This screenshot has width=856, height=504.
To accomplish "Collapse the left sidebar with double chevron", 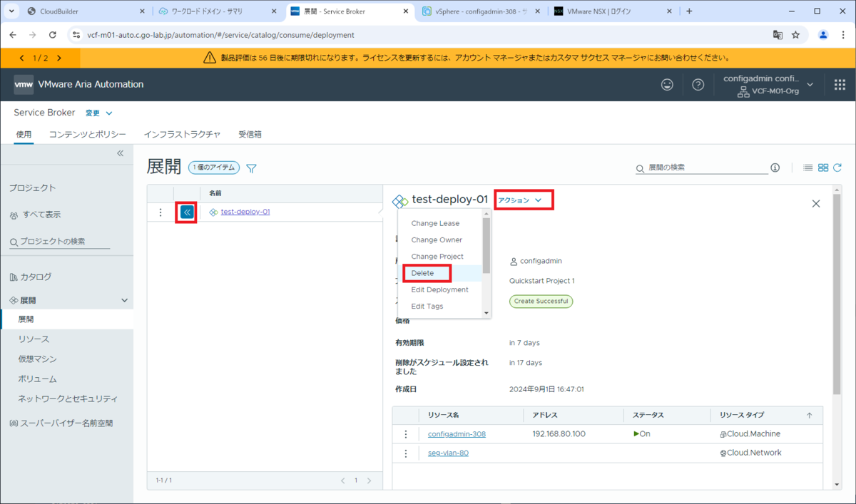I will point(121,153).
